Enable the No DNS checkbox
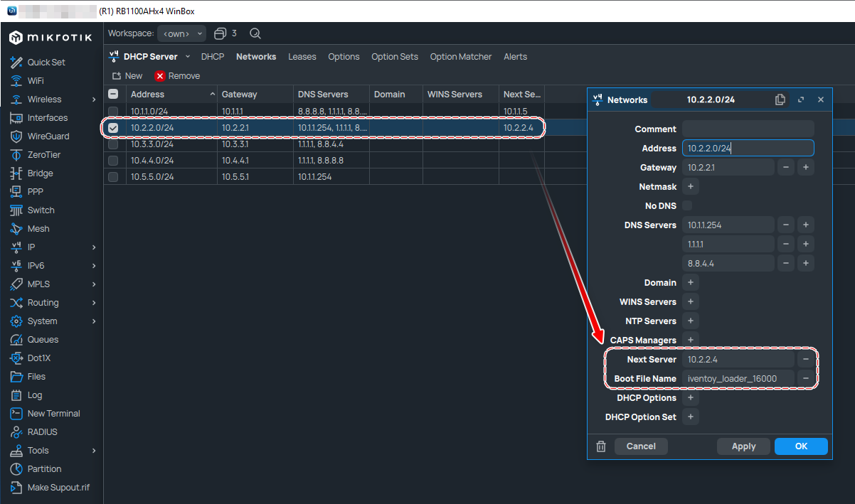The height and width of the screenshot is (504, 855). [x=687, y=205]
